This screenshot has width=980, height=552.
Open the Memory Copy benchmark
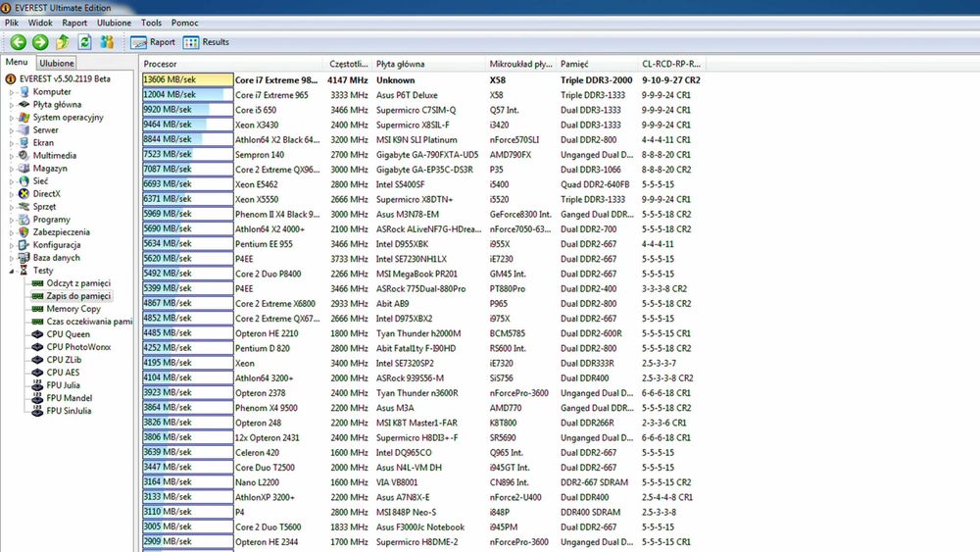(x=73, y=309)
